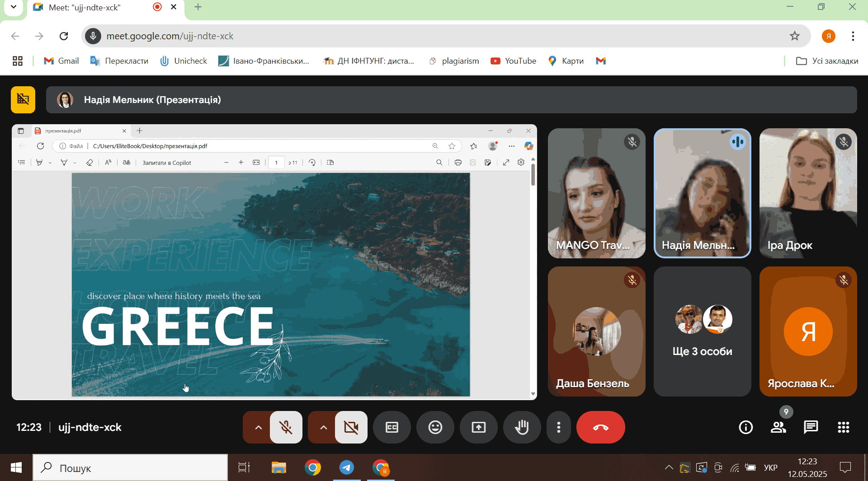The image size is (868, 481).
Task: Click Запитати в Copilot in shared PDF viewer
Action: [167, 163]
